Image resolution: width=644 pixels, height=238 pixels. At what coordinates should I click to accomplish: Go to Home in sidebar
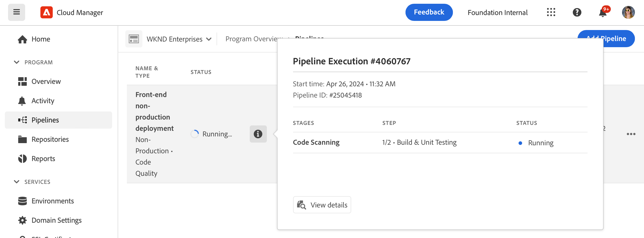41,39
